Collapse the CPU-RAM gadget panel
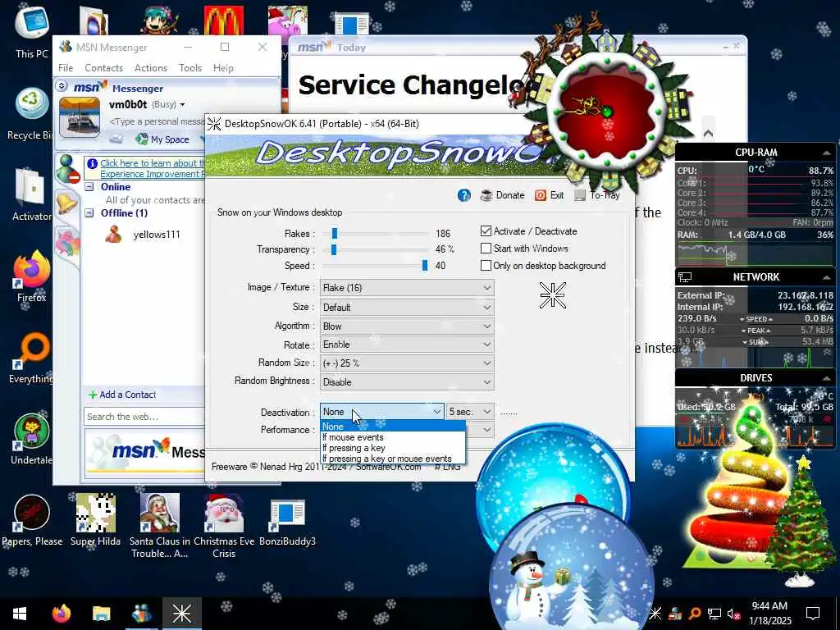The image size is (840, 630). [826, 153]
